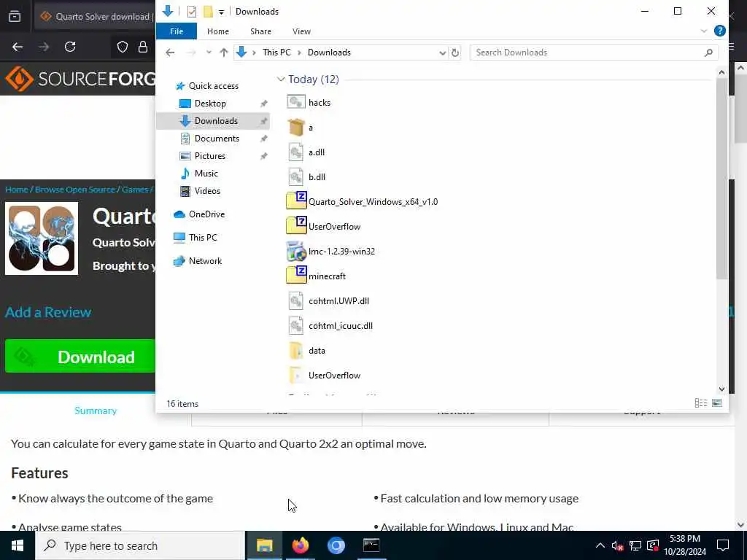Click the Home breadcrumb link on SourceForge

tap(17, 190)
